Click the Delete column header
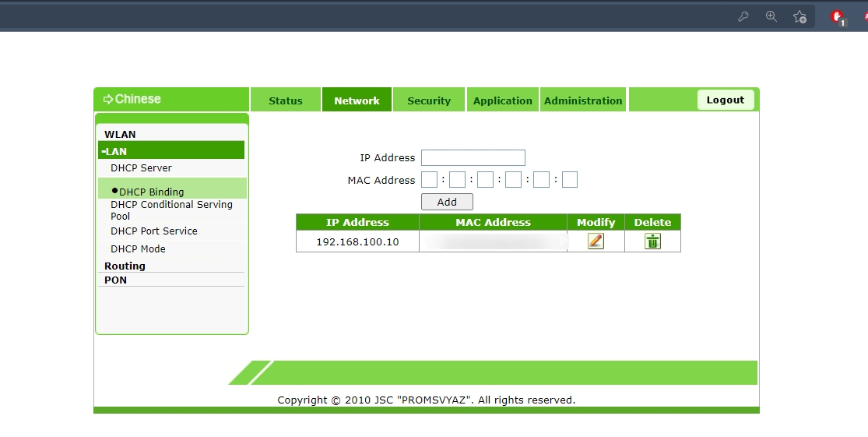Viewport: 868px width, 437px height. point(652,222)
